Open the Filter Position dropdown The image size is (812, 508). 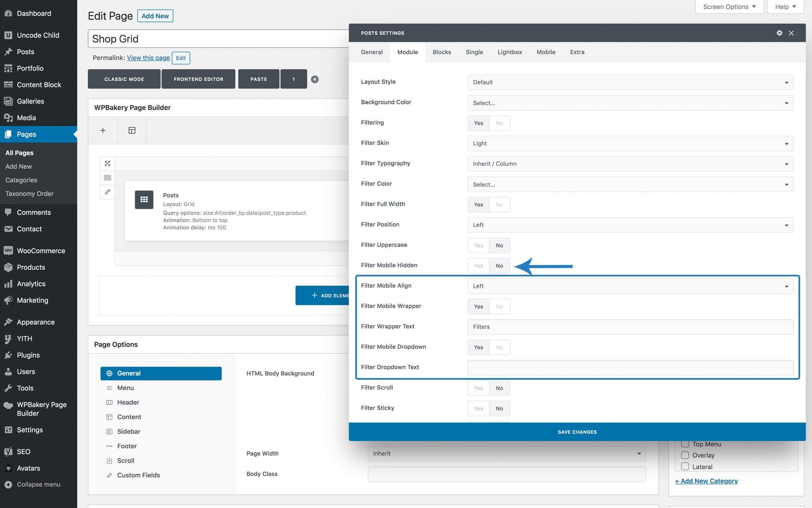(630, 225)
